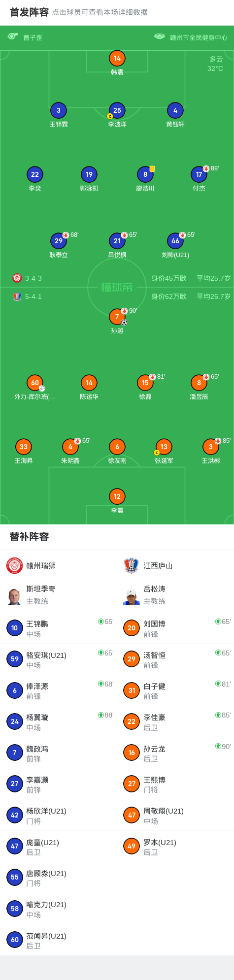Viewport: 234px width, 980px height.
Task: Tap player 外力-库尔班 number 60 circle
Action: pos(35,383)
